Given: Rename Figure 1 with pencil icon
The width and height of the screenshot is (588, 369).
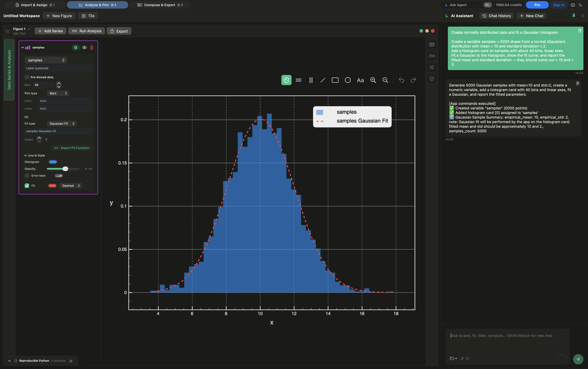Looking at the screenshot, I should point(29,29).
